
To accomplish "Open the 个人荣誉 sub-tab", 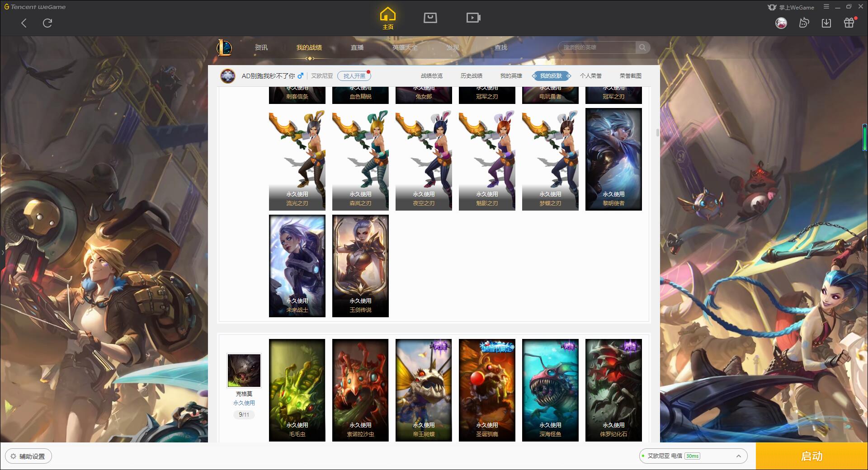I will 591,76.
